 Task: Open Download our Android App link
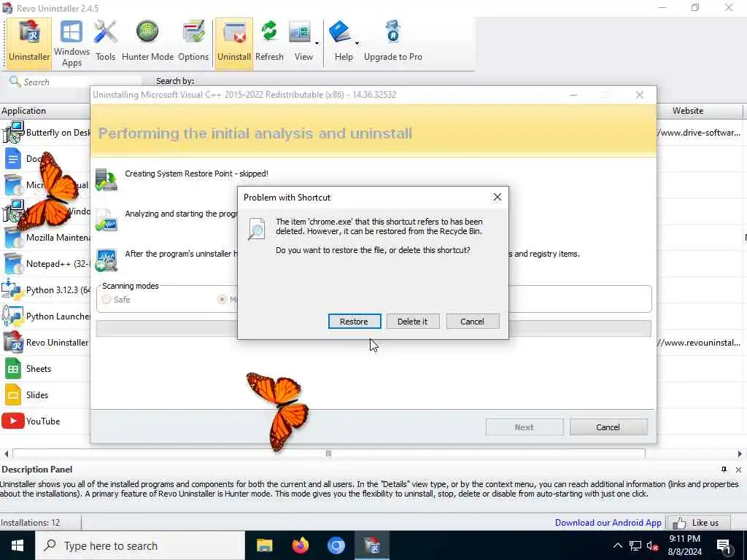(x=608, y=522)
